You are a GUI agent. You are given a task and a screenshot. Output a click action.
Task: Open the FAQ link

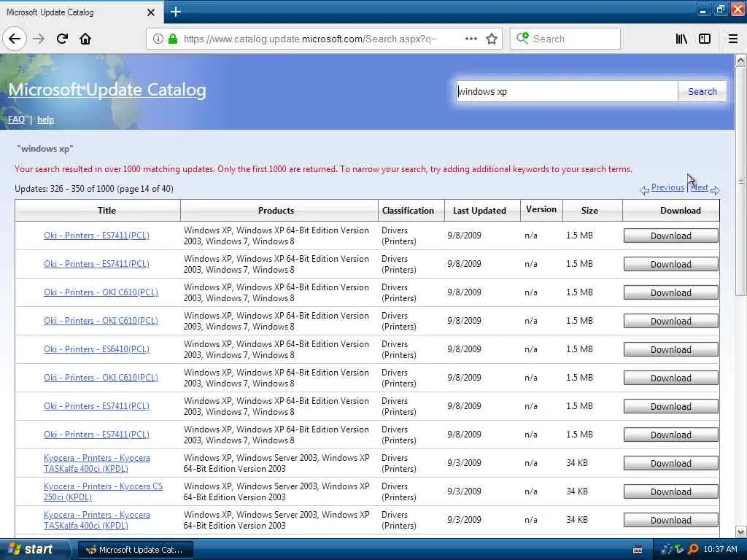[x=16, y=120]
